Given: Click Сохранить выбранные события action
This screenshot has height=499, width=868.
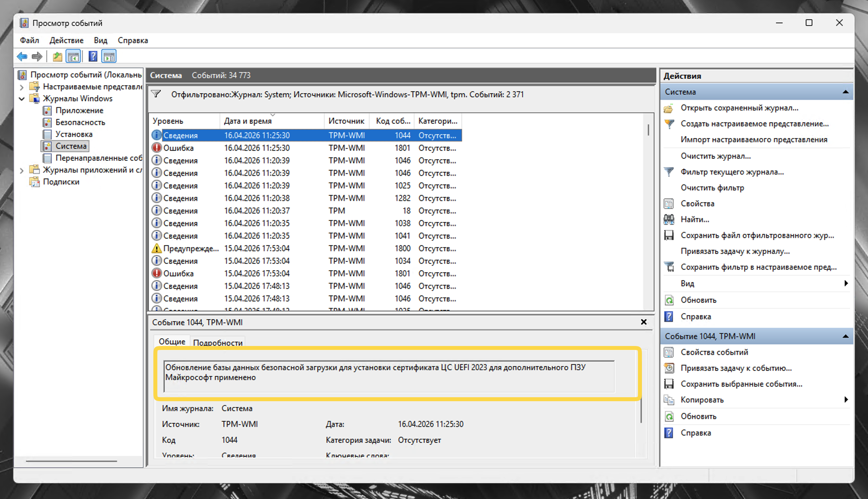Looking at the screenshot, I should tap(741, 384).
